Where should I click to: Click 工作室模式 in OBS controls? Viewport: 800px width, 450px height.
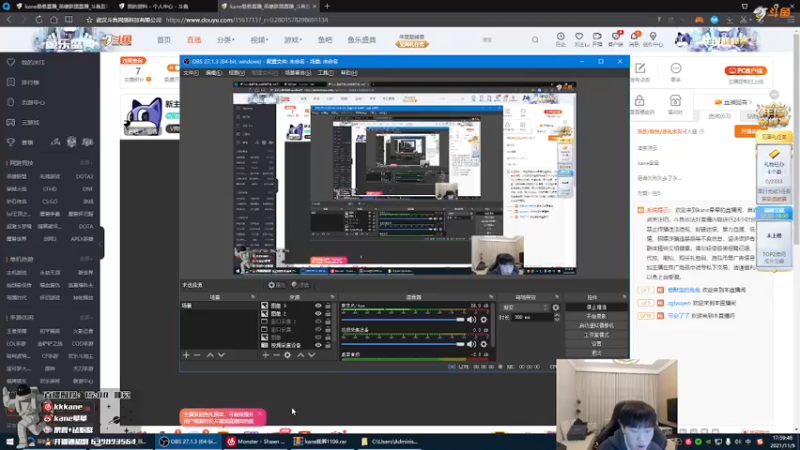596,335
